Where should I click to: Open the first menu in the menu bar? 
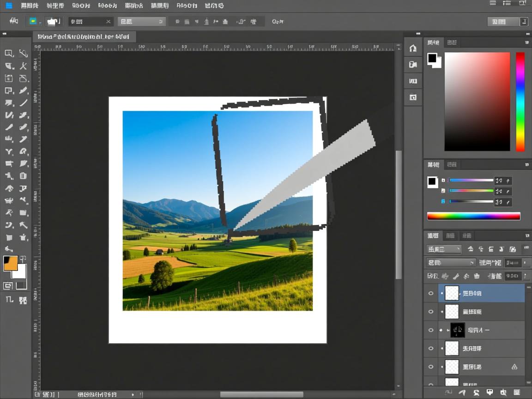click(x=30, y=6)
